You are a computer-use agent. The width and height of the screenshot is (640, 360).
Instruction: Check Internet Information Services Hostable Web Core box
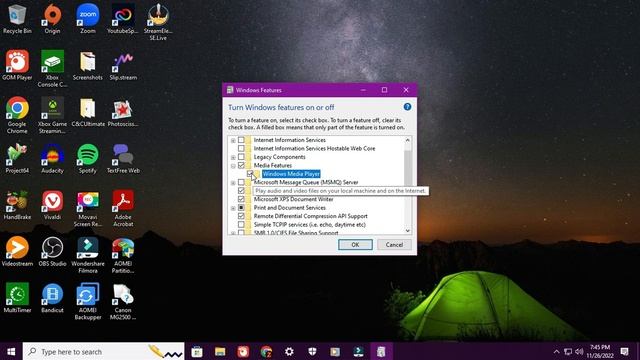point(241,149)
